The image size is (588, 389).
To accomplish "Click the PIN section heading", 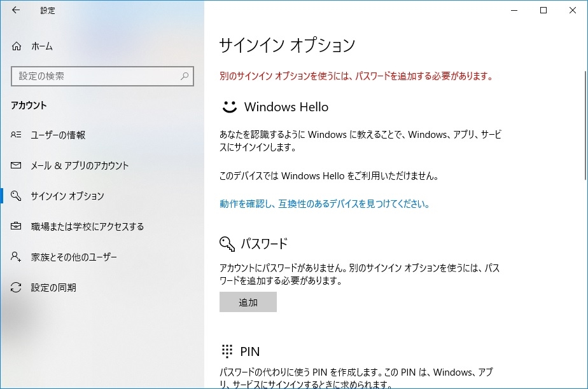I will (x=249, y=351).
